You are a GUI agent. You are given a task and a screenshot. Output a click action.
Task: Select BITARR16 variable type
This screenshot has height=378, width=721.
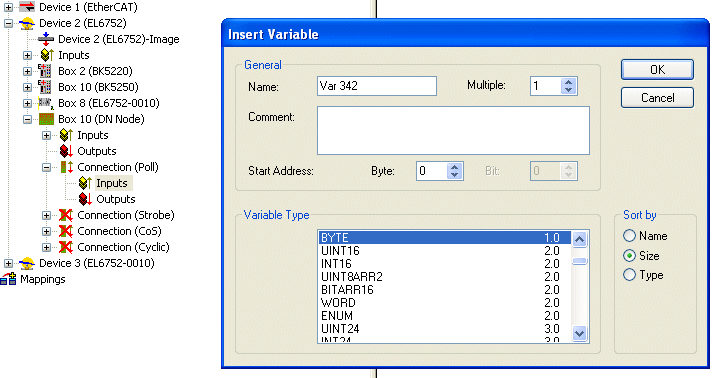[445, 290]
